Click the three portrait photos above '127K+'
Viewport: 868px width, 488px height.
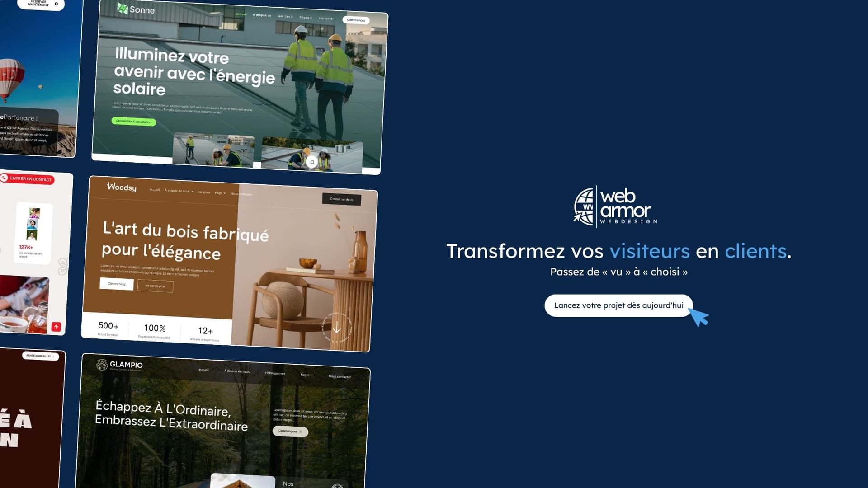(x=32, y=224)
